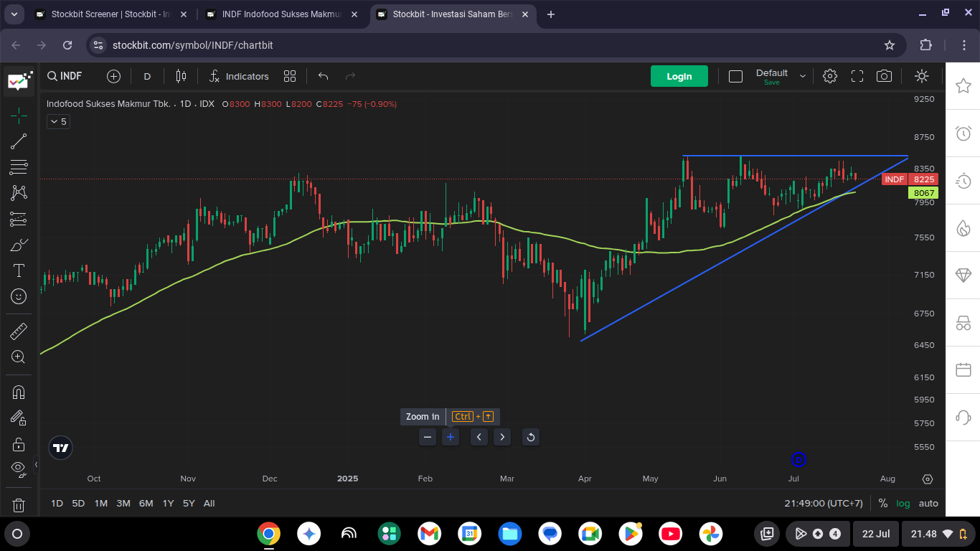The height and width of the screenshot is (551, 980).
Task: Open indicator templates grid icon
Action: (290, 76)
